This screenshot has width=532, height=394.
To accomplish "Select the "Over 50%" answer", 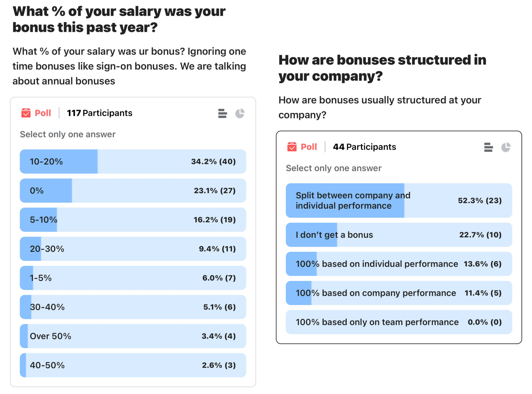I will (x=133, y=336).
